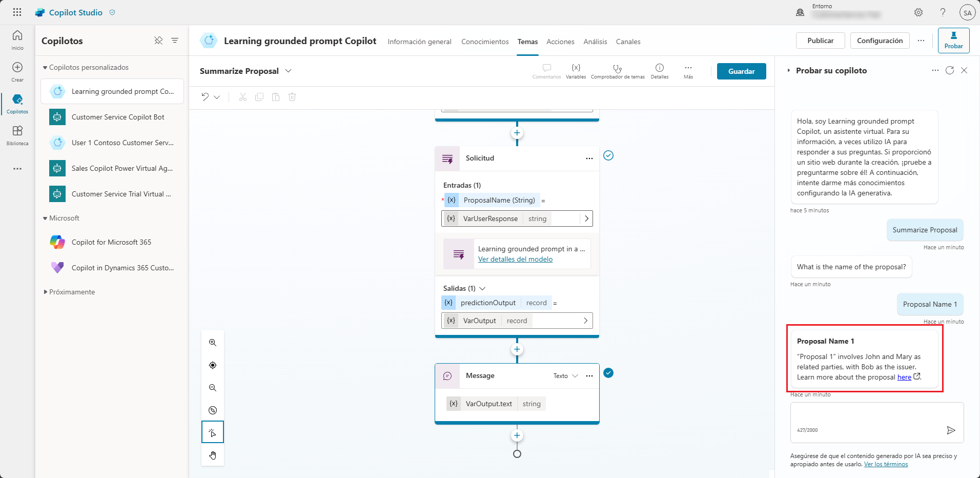
Task: Add node below Message via plus
Action: (x=517, y=435)
